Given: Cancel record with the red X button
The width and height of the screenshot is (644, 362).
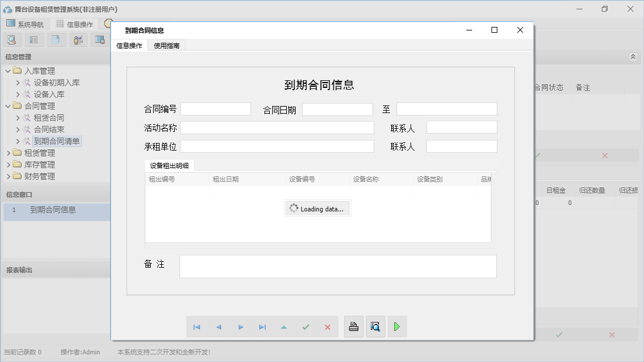Looking at the screenshot, I should pyautogui.click(x=327, y=327).
